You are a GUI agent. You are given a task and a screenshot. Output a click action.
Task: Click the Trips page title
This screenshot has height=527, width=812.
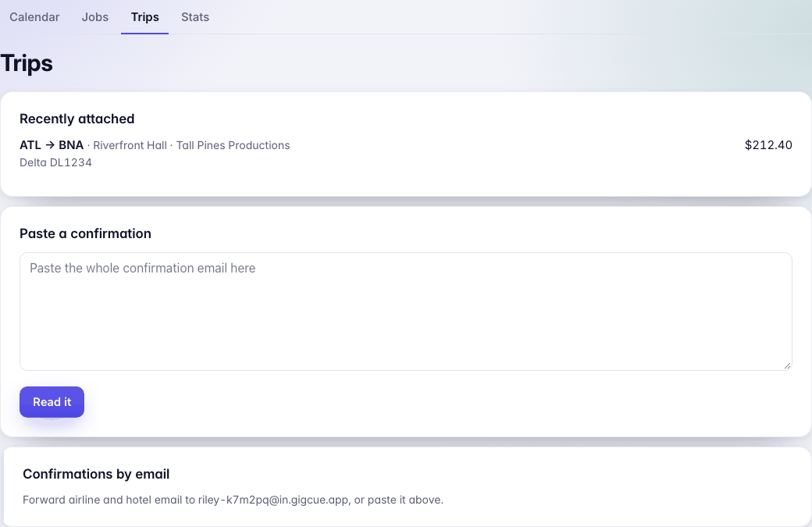[27, 64]
